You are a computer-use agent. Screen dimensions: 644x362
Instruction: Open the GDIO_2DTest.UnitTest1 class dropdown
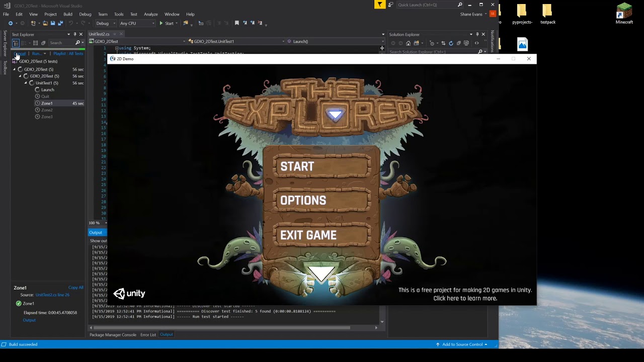(x=283, y=41)
